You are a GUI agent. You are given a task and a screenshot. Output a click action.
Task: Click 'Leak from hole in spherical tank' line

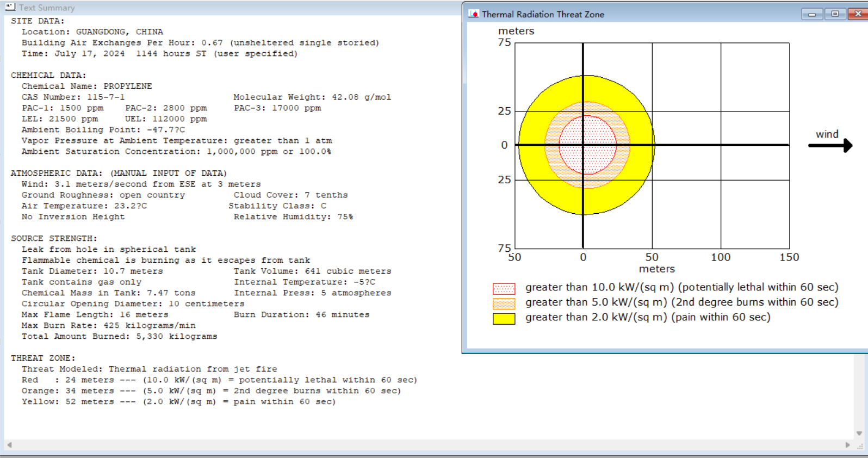(109, 249)
